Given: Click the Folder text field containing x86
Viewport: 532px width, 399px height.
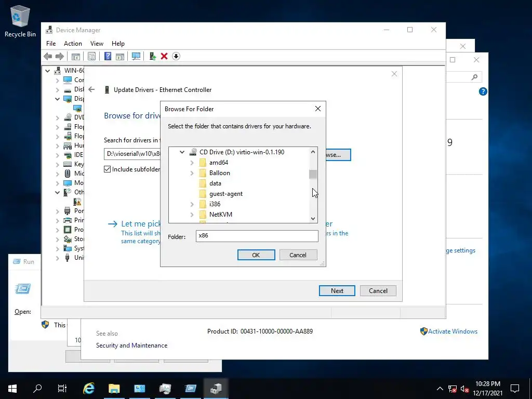Looking at the screenshot, I should coord(257,236).
